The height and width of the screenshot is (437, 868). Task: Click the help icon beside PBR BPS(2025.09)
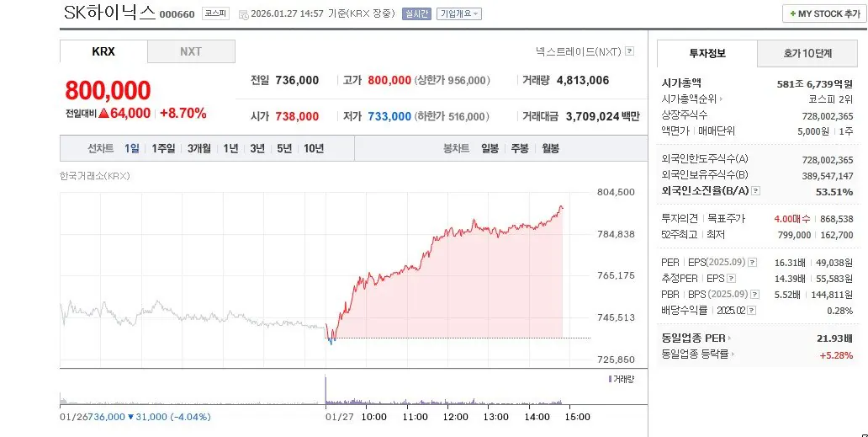click(751, 294)
